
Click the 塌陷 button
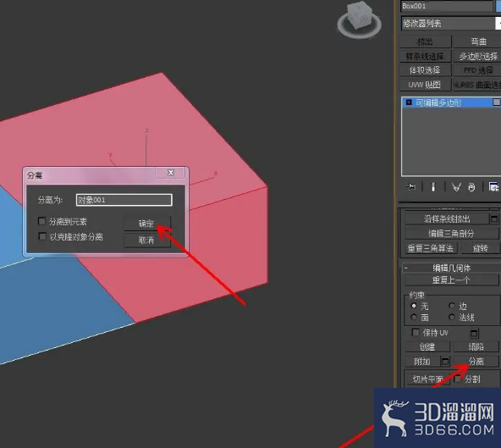tap(476, 347)
